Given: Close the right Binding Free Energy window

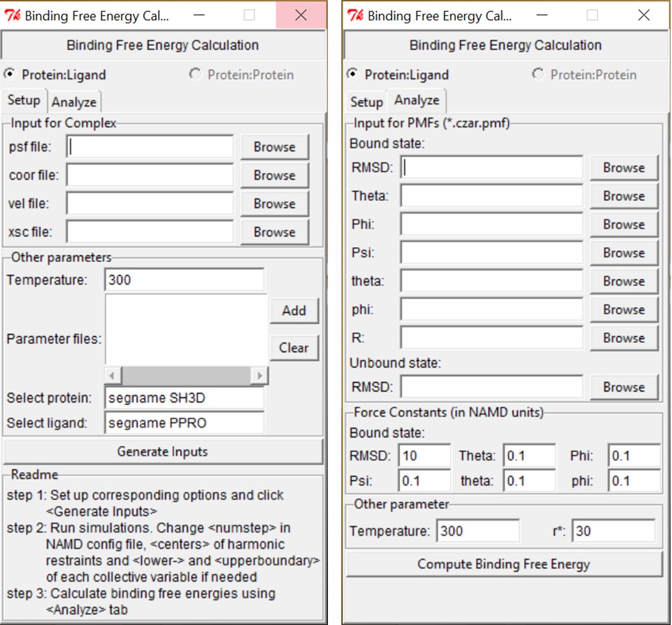Looking at the screenshot, I should [643, 15].
